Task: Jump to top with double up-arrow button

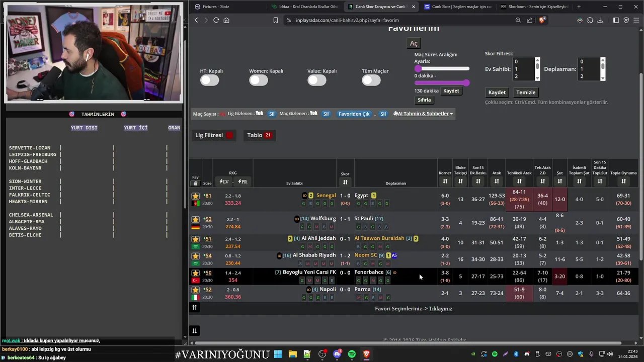Action: click(x=195, y=307)
